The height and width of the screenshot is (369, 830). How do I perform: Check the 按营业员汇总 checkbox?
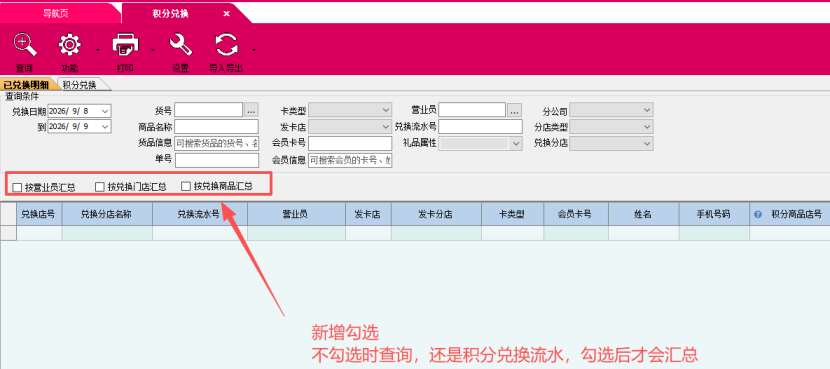(17, 187)
